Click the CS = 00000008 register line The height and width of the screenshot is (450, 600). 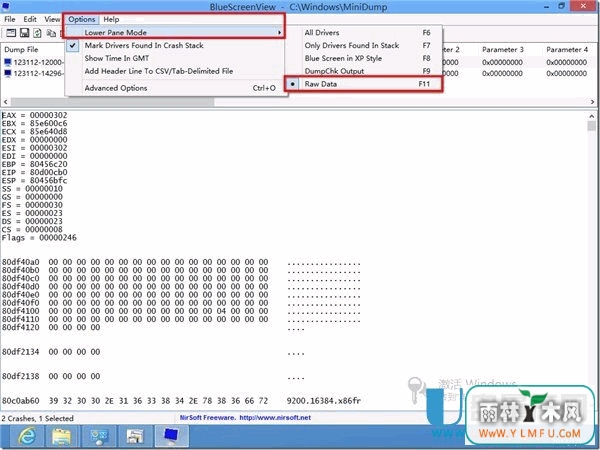coord(32,229)
